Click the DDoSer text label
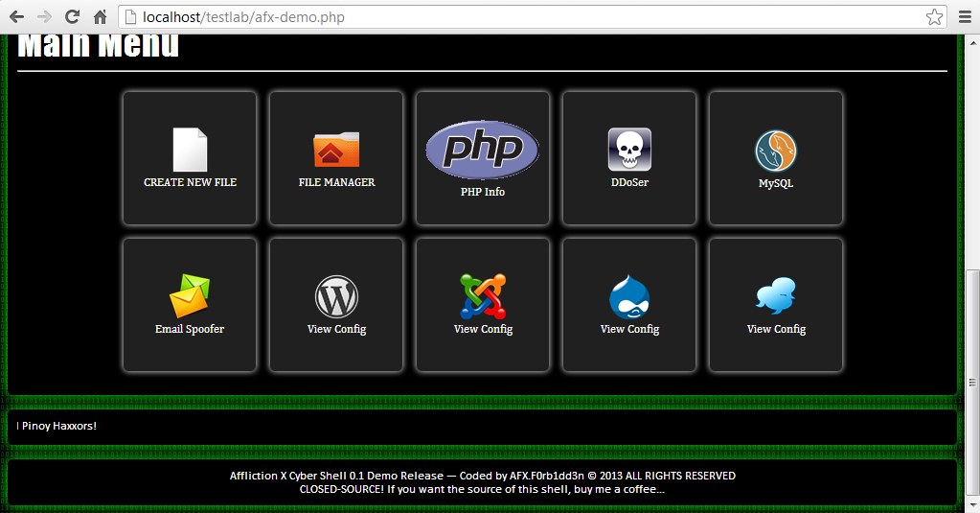 [x=629, y=182]
